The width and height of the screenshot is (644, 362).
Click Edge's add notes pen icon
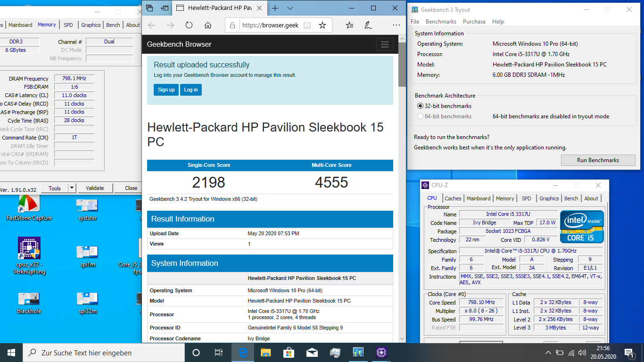(x=368, y=25)
